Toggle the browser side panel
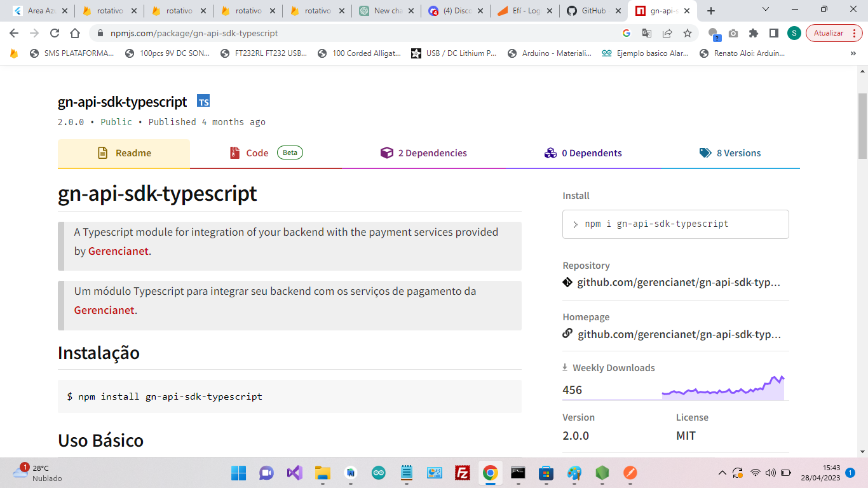Image resolution: width=868 pixels, height=488 pixels. (x=774, y=33)
